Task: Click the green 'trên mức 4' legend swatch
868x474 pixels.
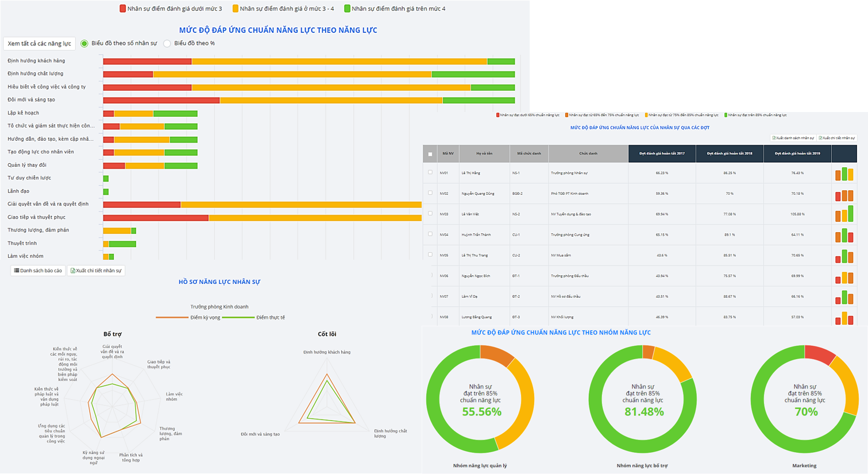Action: point(347,9)
